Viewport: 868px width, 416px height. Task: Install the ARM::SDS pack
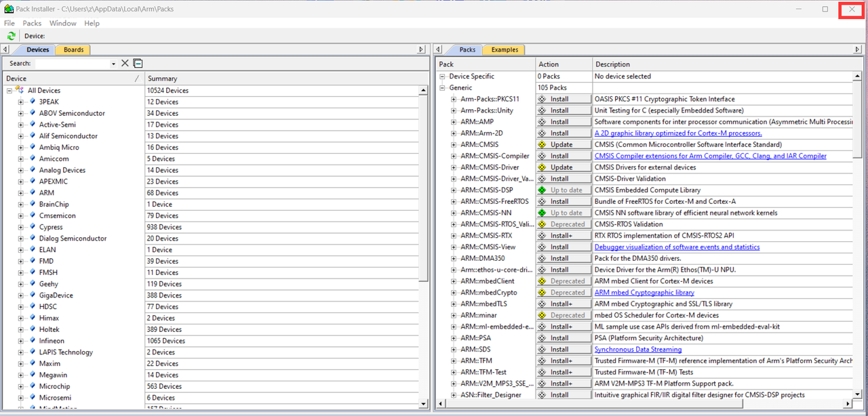(x=564, y=350)
